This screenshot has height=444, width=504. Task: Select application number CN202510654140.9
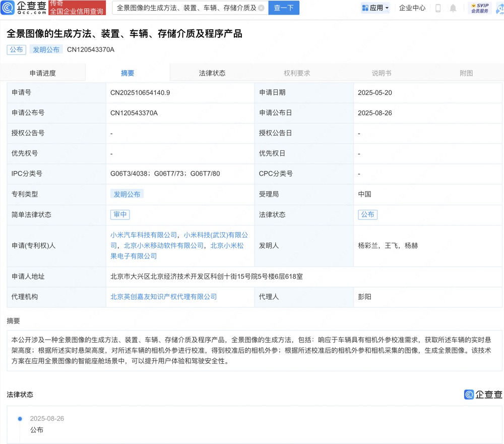pyautogui.click(x=140, y=93)
